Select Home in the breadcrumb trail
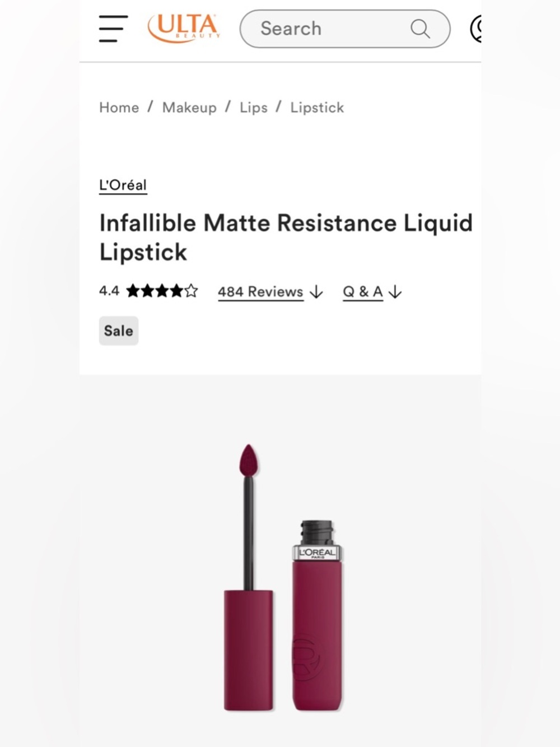 point(119,108)
